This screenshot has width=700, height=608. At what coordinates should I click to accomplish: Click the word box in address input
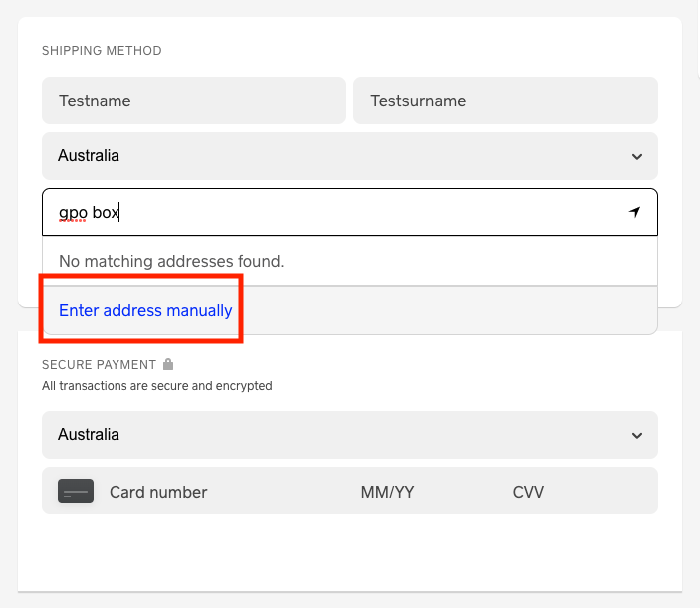point(106,212)
